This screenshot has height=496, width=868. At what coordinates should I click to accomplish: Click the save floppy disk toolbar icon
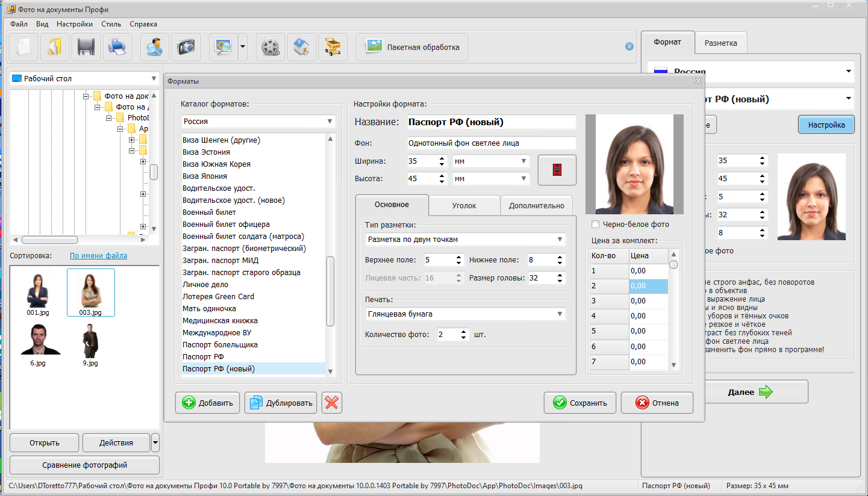pos(86,47)
